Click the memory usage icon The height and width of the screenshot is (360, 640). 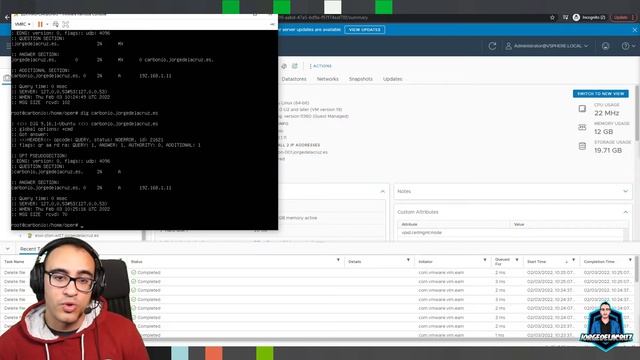[x=582, y=127]
